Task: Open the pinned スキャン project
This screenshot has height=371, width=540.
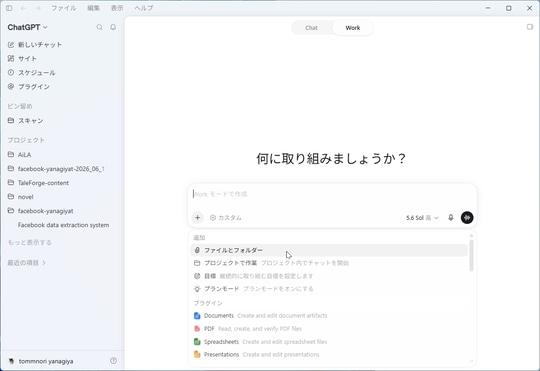Action: [62, 121]
